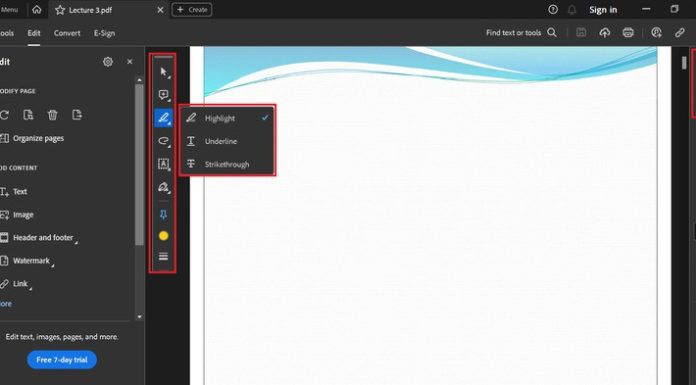Click the save file icon
Viewport: 696px width, 385px height.
coord(581,32)
